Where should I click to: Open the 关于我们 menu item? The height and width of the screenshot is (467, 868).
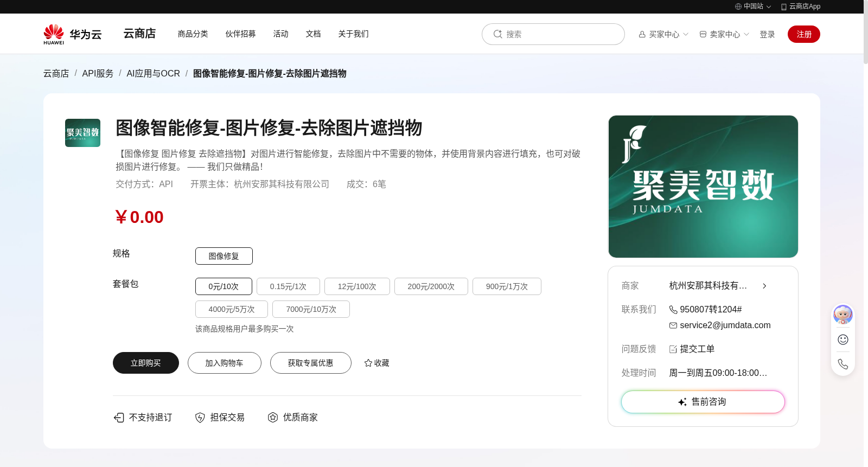[354, 34]
